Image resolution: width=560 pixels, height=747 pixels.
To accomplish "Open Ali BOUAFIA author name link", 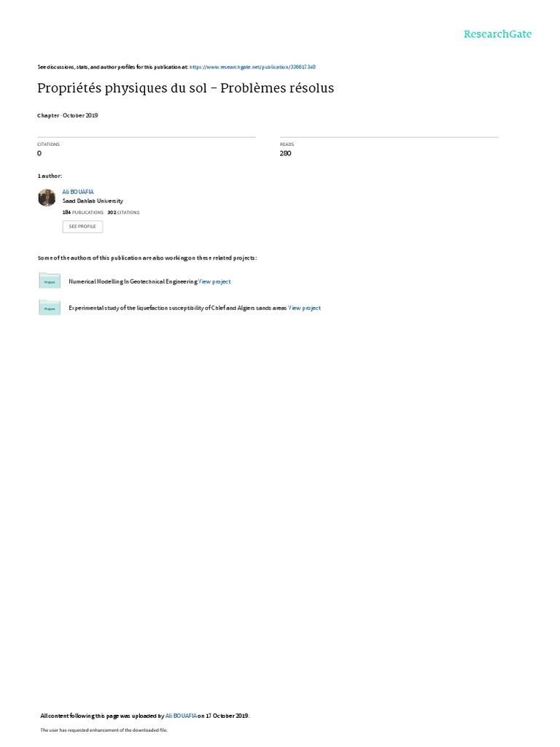I will click(78, 192).
